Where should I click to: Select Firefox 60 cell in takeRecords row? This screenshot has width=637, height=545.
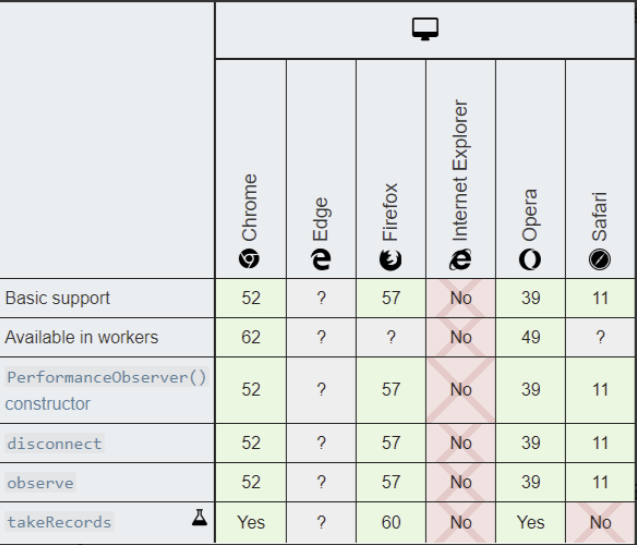[391, 523]
